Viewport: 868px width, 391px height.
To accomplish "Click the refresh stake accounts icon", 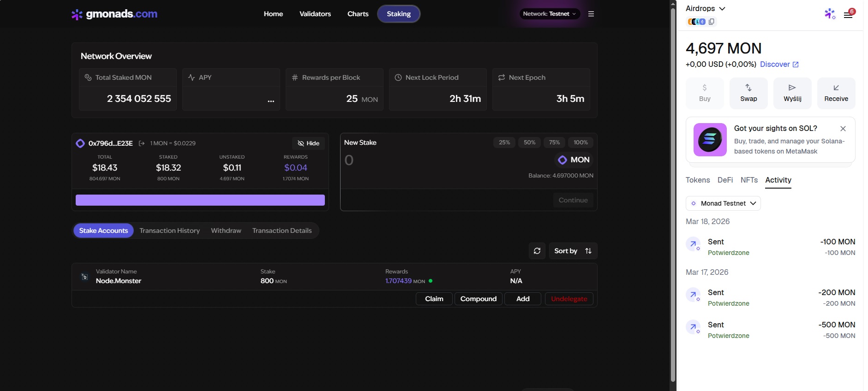I will tap(537, 251).
